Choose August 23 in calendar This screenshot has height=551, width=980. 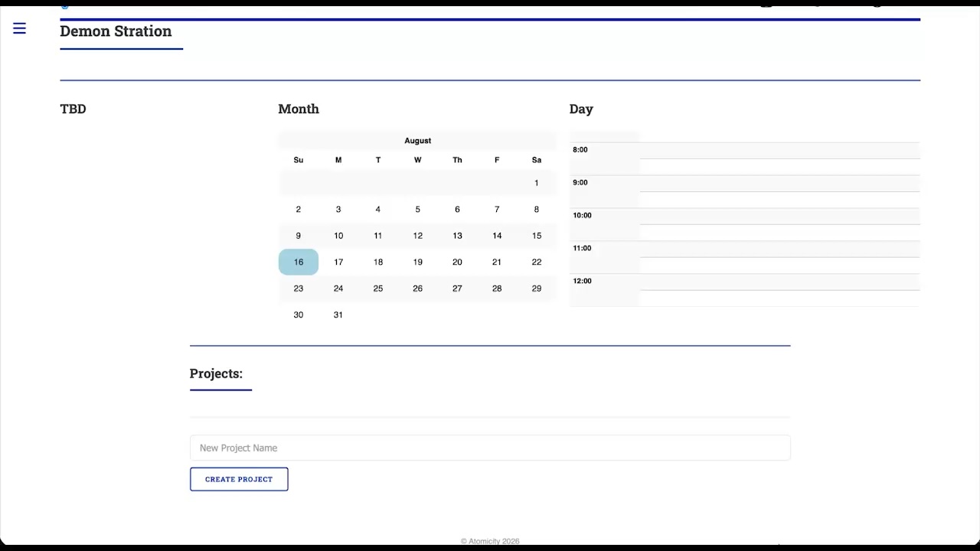[299, 289]
